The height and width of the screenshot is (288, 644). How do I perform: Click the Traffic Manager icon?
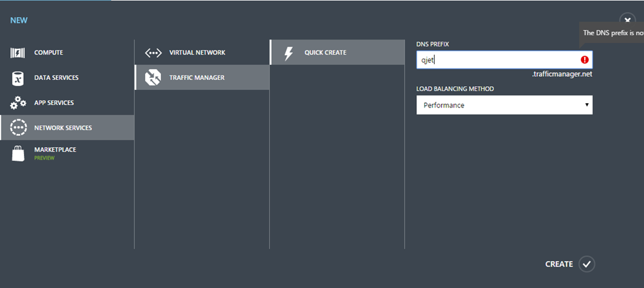[x=153, y=77]
